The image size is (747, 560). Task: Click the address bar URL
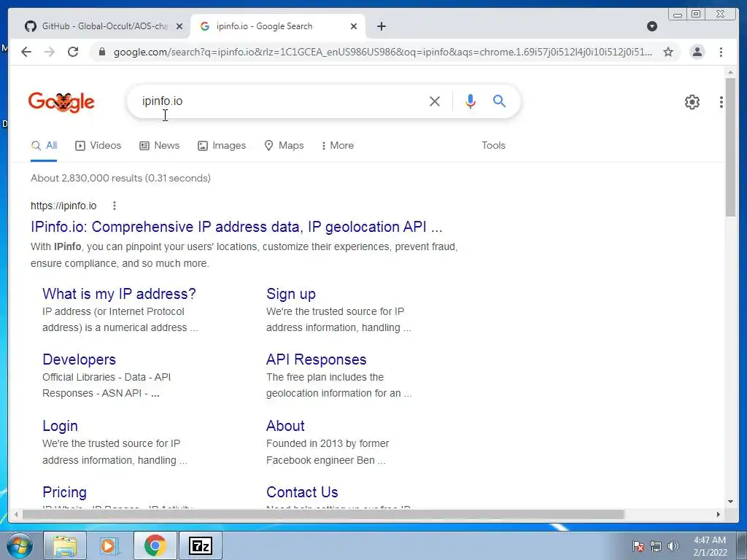pos(383,52)
